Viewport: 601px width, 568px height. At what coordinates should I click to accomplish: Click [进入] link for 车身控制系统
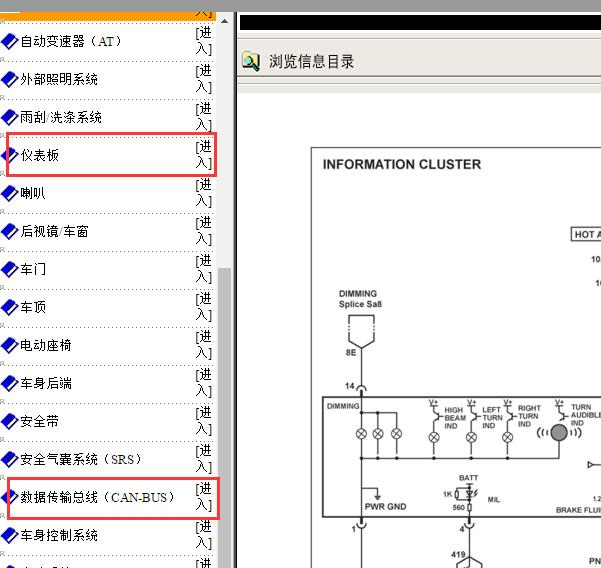point(204,535)
